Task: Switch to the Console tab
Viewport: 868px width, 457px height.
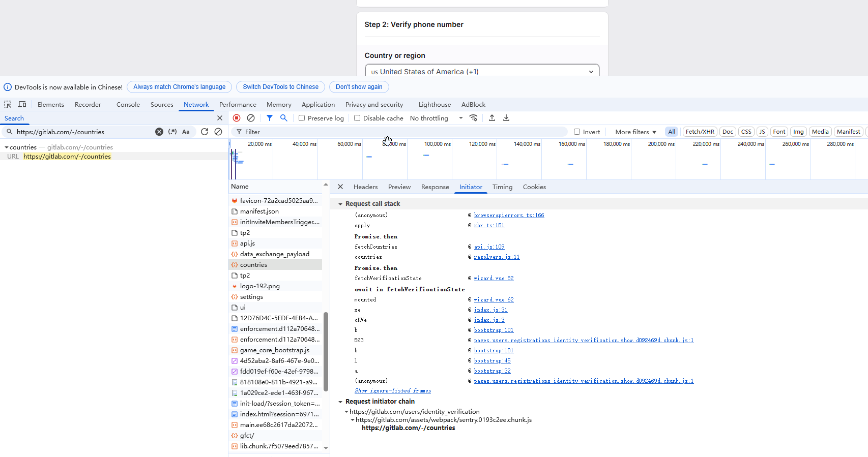Action: click(128, 104)
